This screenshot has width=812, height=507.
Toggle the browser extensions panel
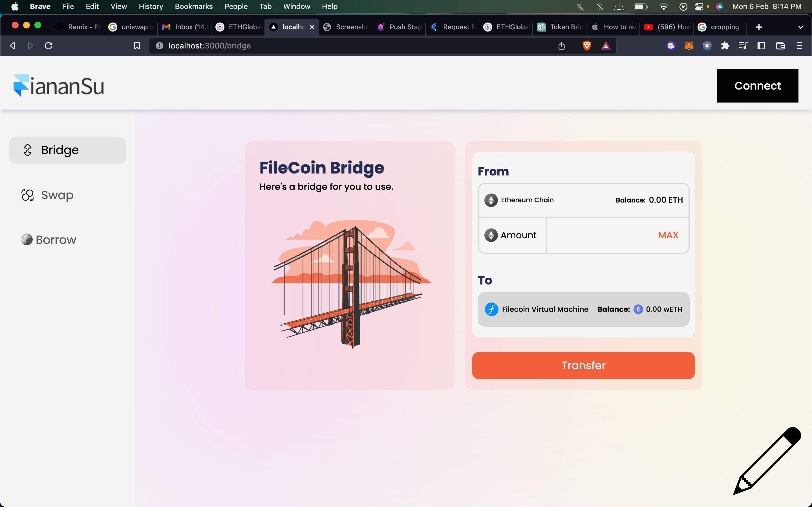coord(725,46)
